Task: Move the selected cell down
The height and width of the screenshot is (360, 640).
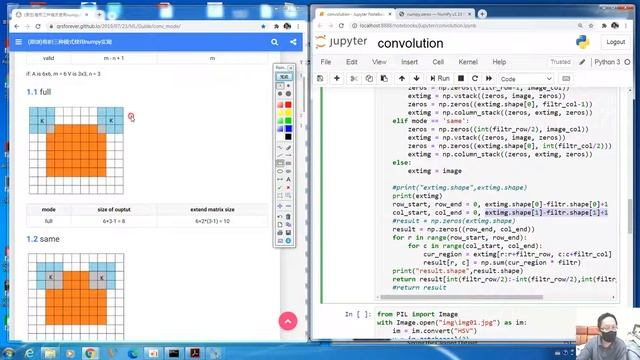Action: pyautogui.click(x=416, y=78)
